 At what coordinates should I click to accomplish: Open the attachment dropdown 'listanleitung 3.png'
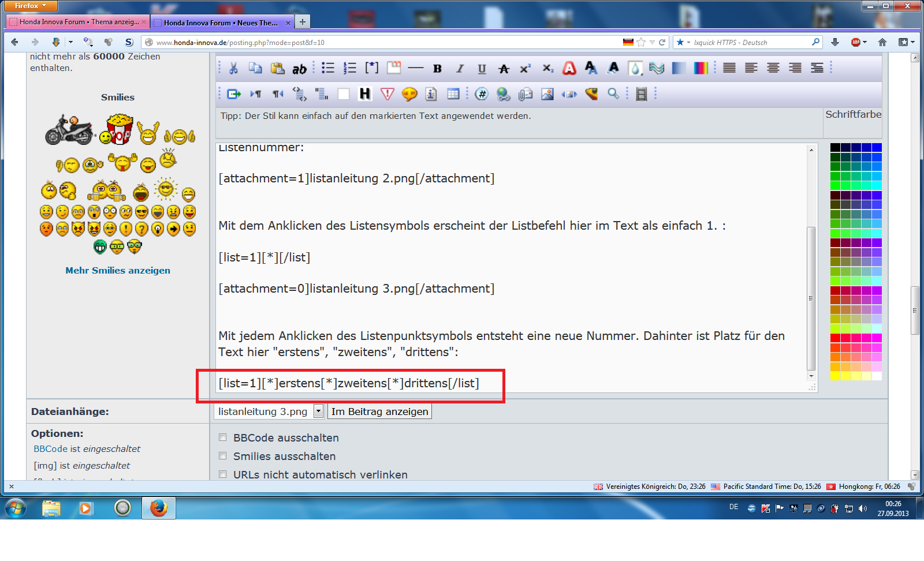tap(318, 412)
